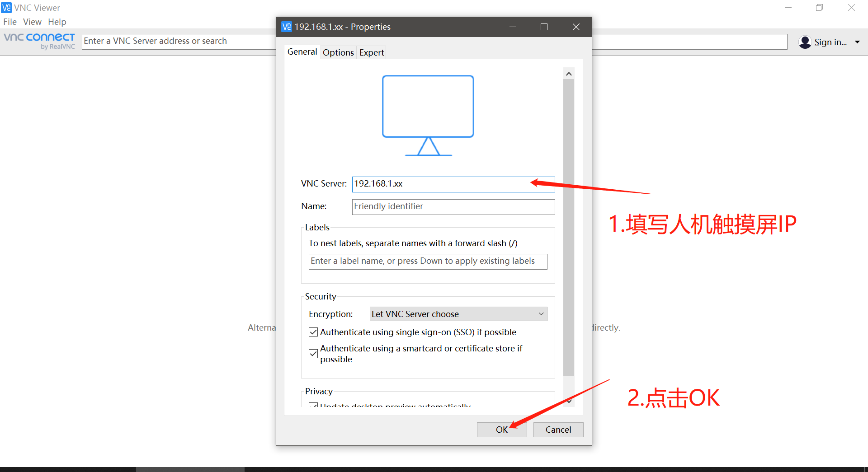Viewport: 868px width, 472px height.
Task: Toggle the Update desktop preview automatically checkbox
Action: click(313, 405)
